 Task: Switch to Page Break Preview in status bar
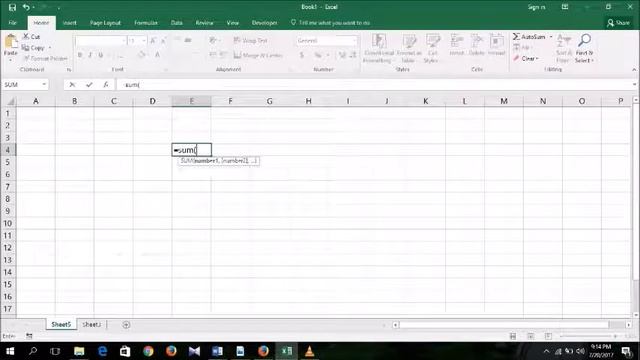tap(548, 336)
